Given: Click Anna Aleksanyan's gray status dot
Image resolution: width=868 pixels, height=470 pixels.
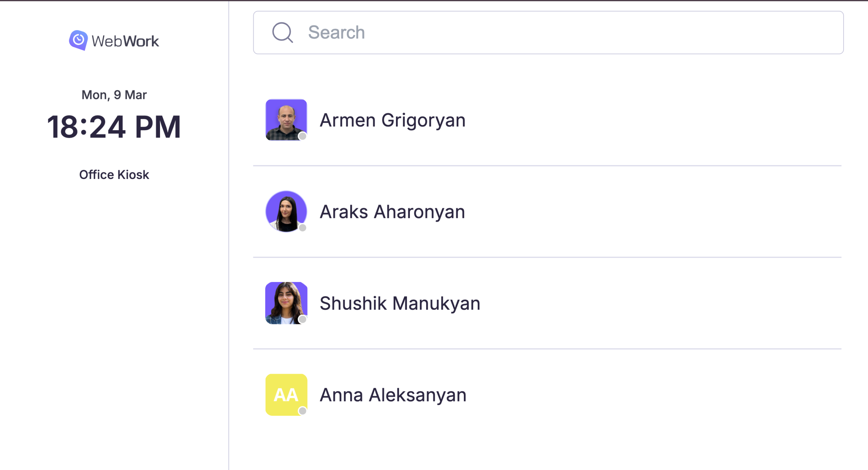Looking at the screenshot, I should 302,411.
